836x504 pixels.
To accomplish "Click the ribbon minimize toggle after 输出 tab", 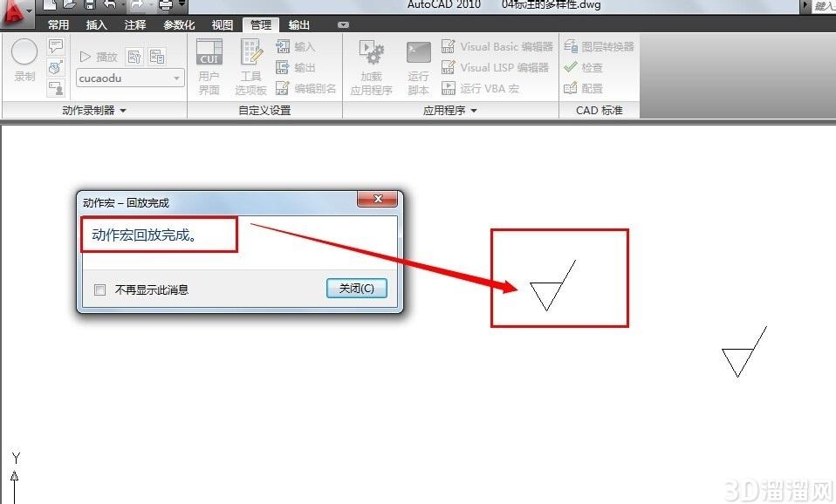I will [x=343, y=24].
